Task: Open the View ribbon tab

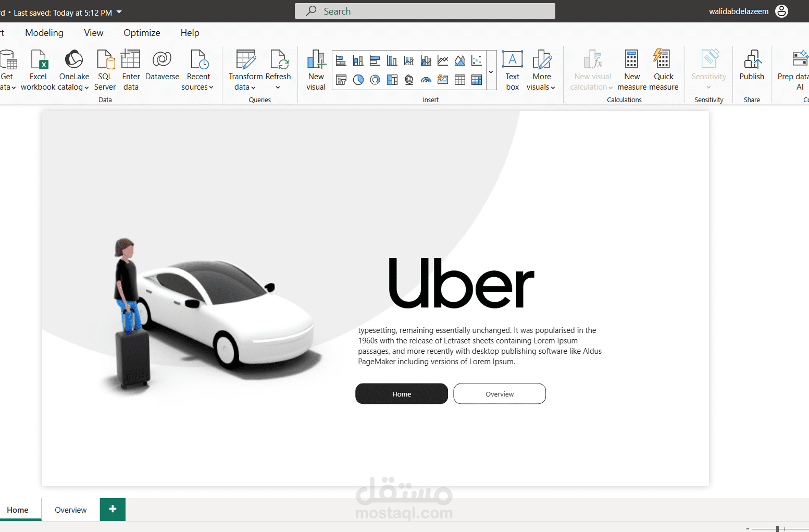Action: [94, 33]
